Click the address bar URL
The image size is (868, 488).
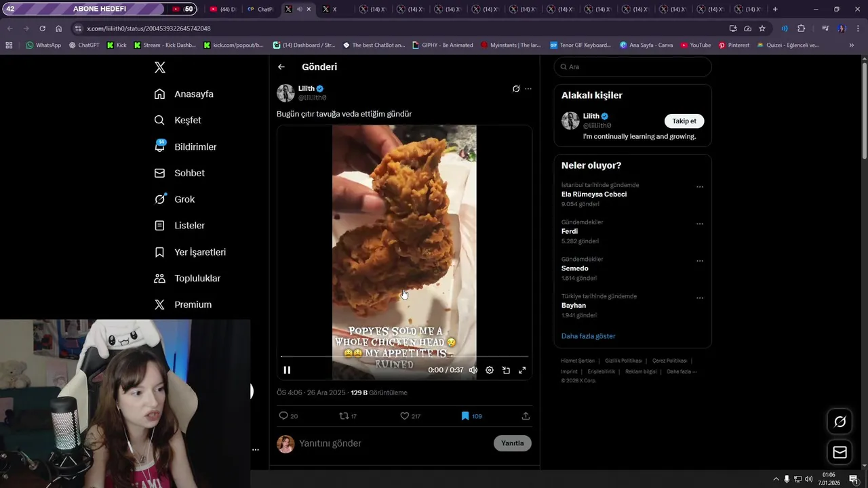[149, 28]
